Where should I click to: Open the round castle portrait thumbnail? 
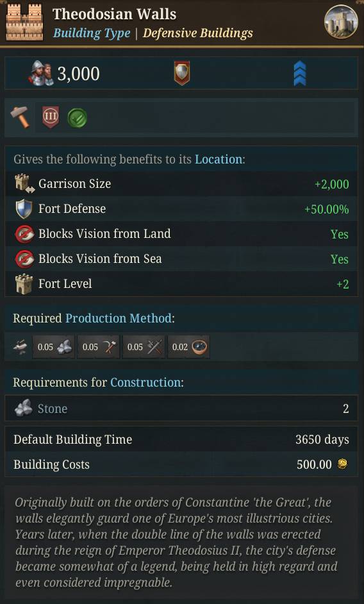click(x=341, y=22)
